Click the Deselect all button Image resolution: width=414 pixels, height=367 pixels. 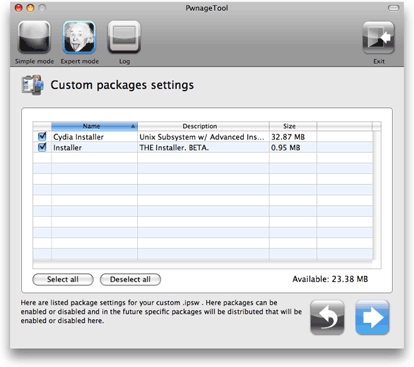click(x=130, y=279)
